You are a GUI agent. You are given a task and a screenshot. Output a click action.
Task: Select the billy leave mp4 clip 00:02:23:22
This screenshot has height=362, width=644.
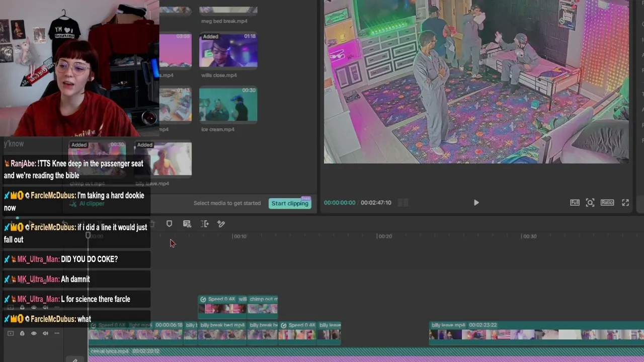click(536, 333)
